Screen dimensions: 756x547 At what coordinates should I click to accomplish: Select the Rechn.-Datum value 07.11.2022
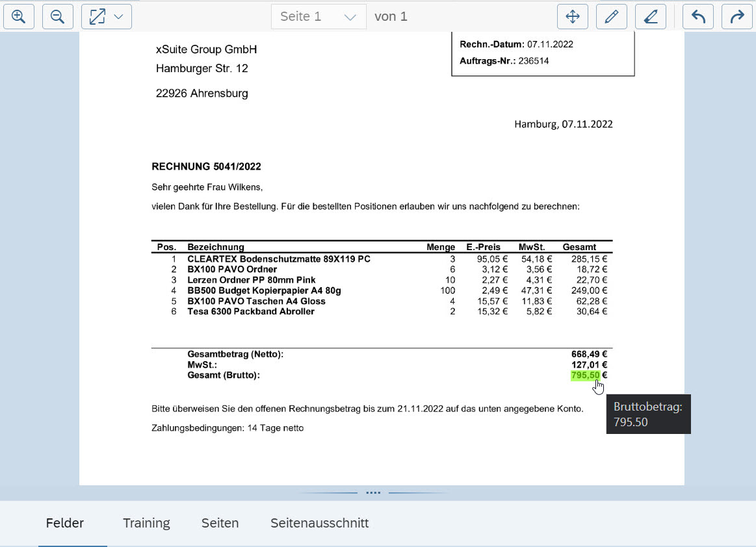550,44
